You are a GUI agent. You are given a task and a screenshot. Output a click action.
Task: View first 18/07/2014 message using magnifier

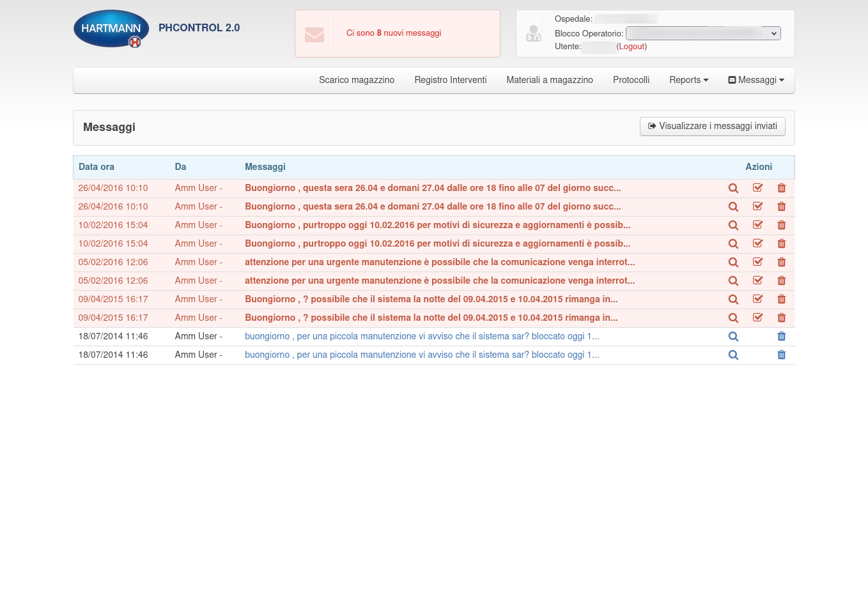click(733, 337)
